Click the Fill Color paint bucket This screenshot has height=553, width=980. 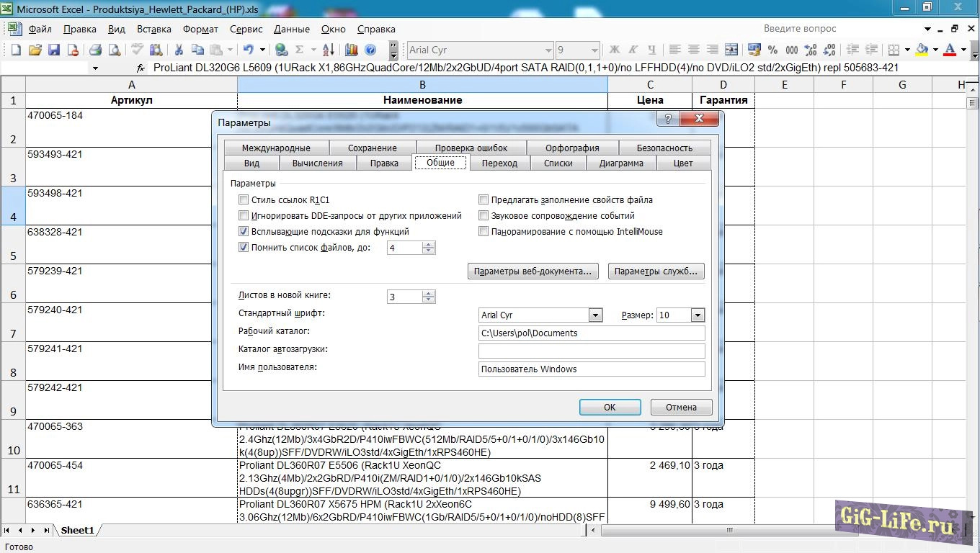coord(922,50)
